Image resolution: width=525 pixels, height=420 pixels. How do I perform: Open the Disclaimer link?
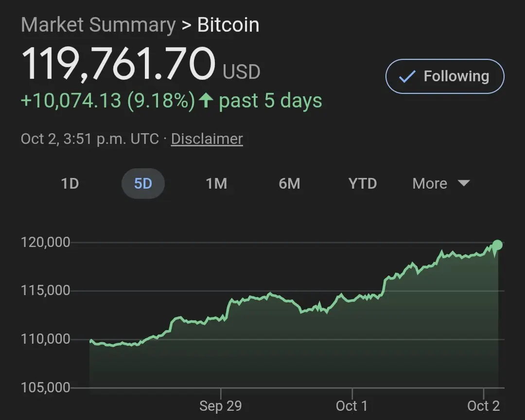coord(207,139)
